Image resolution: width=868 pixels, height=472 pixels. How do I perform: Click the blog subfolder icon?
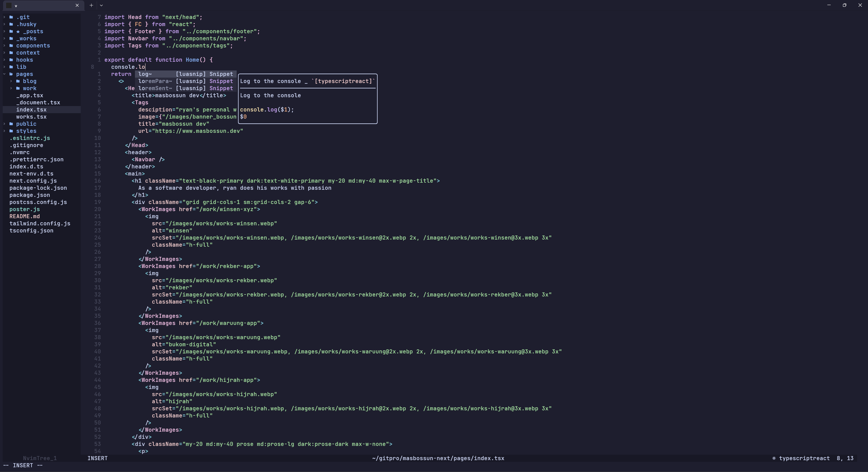pyautogui.click(x=18, y=81)
